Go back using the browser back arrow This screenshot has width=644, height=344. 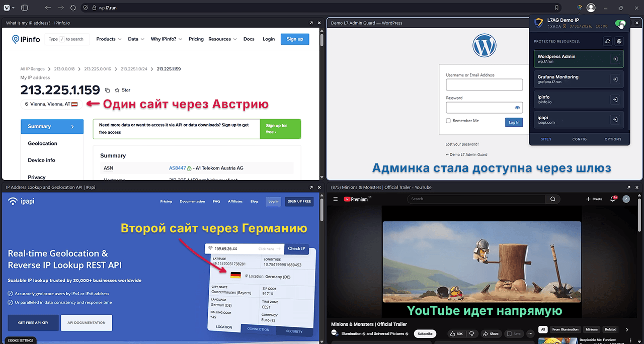tap(48, 8)
